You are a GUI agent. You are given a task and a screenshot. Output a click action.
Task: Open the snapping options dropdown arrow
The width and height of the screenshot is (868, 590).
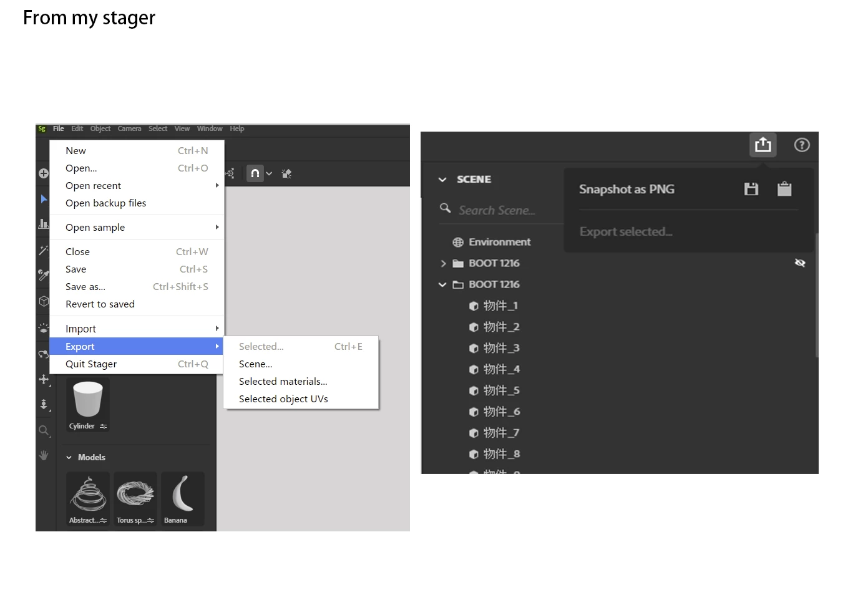pos(269,174)
